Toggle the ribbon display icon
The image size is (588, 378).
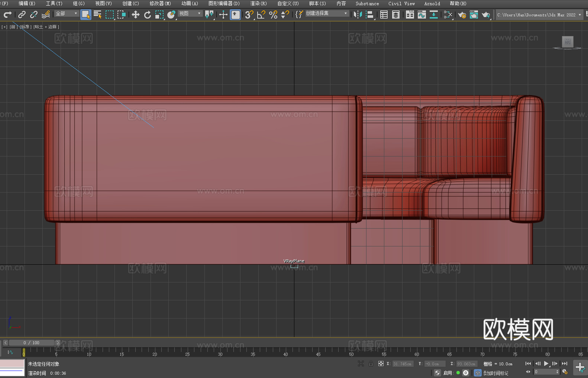(410, 14)
